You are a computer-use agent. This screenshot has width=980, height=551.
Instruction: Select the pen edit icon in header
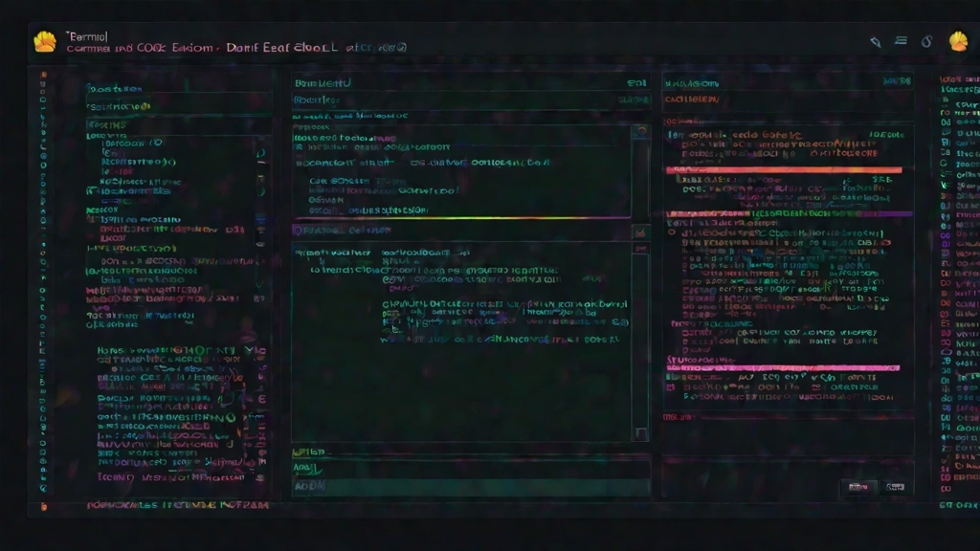(x=876, y=42)
